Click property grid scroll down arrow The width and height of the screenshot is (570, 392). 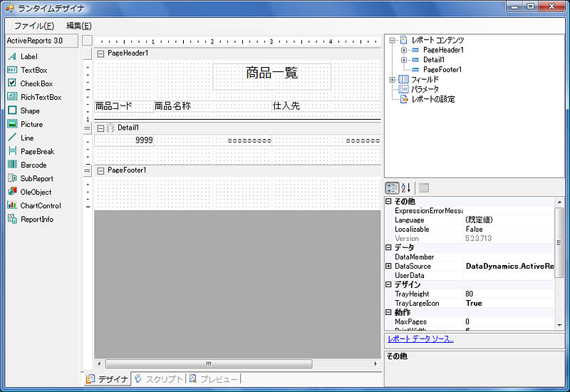point(559,325)
